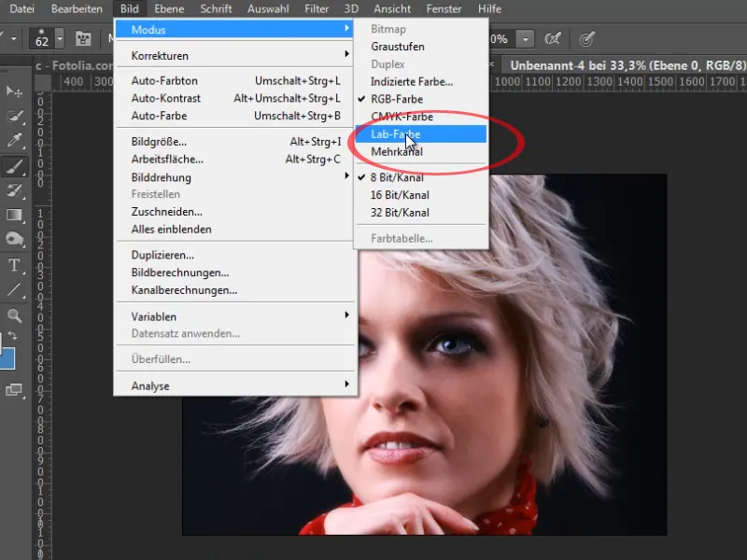Click the foreground color swatch
This screenshot has height=560, width=747.
(7, 358)
